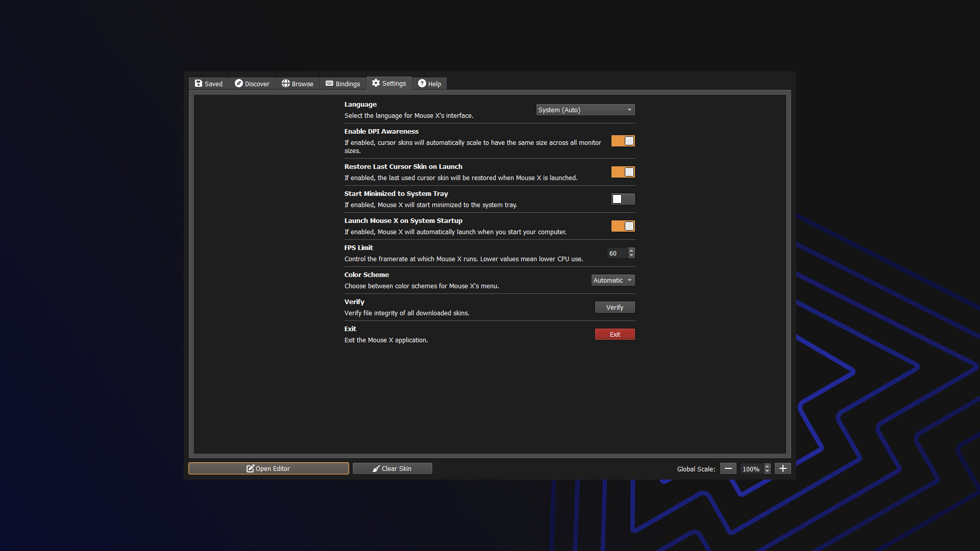Switch to the Discover tab
The width and height of the screenshot is (980, 551).
[252, 84]
